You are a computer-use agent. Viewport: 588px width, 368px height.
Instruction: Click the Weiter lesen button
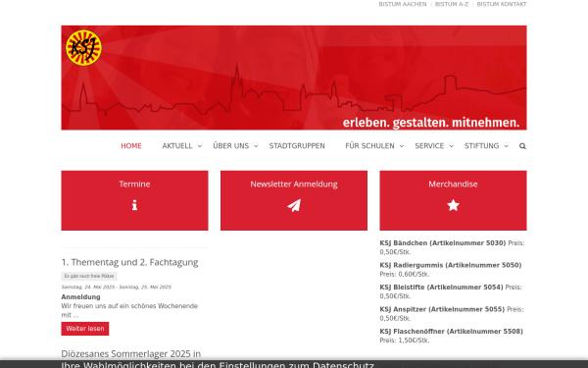[x=85, y=329]
